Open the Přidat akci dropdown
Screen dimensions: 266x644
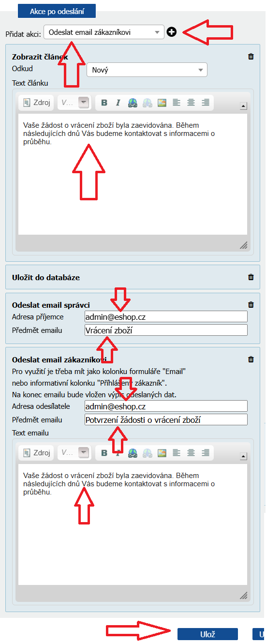(104, 32)
